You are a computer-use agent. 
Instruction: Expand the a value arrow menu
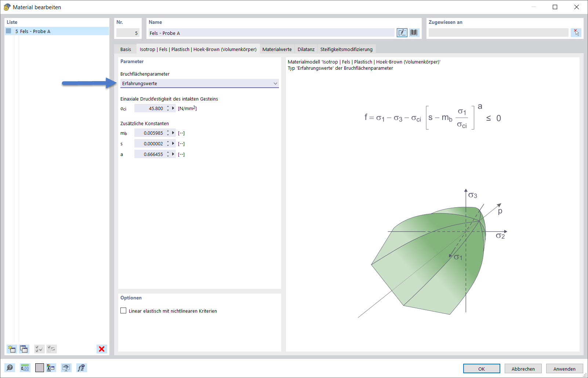[173, 154]
